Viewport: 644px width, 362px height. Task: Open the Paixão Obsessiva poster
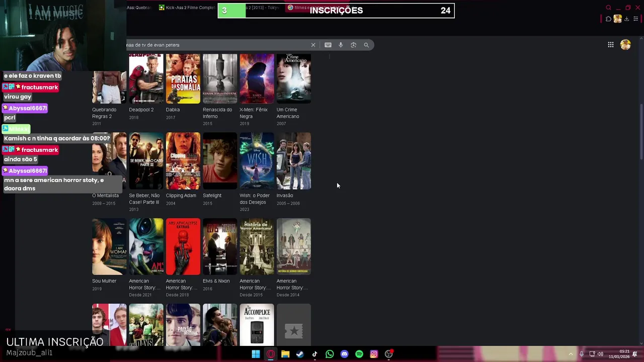pyautogui.click(x=183, y=325)
